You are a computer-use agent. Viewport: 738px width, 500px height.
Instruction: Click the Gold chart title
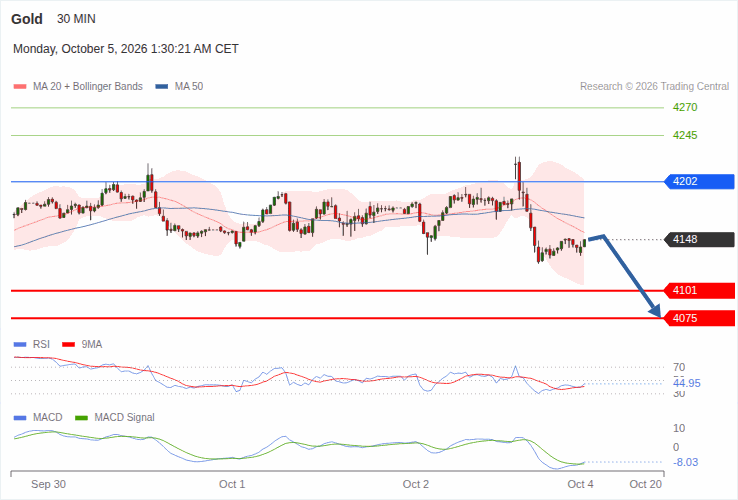coord(27,19)
